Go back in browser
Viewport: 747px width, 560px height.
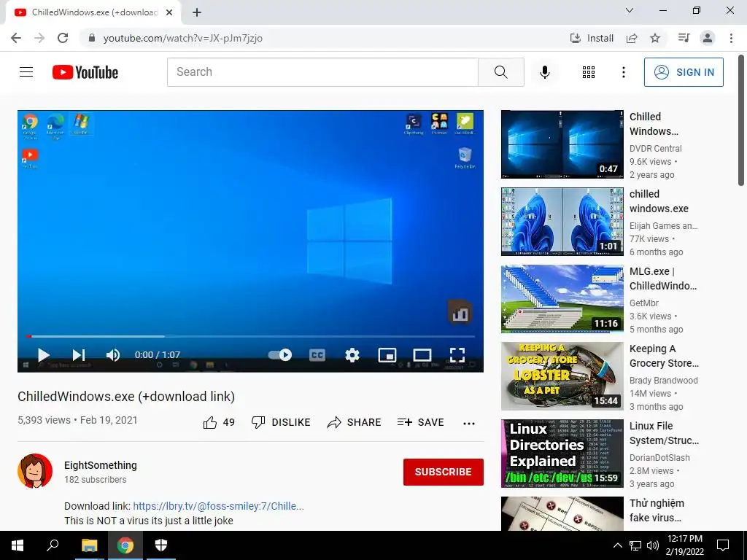(x=16, y=38)
